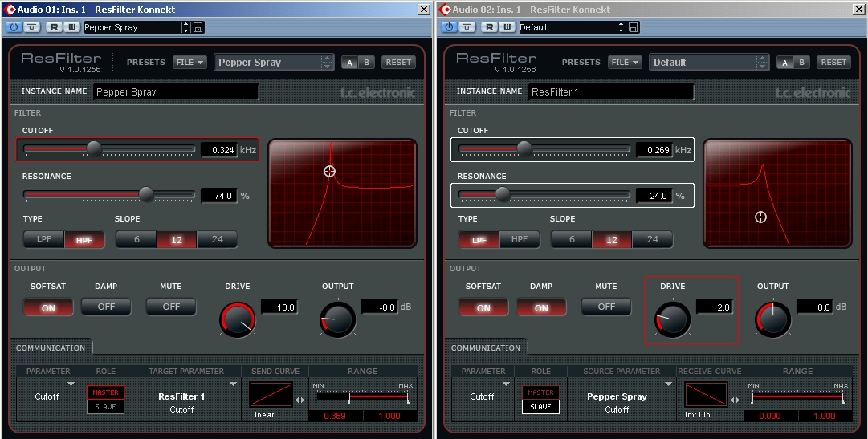This screenshot has width=868, height=439.
Task: Click Linear send curve thumbnail
Action: [271, 395]
